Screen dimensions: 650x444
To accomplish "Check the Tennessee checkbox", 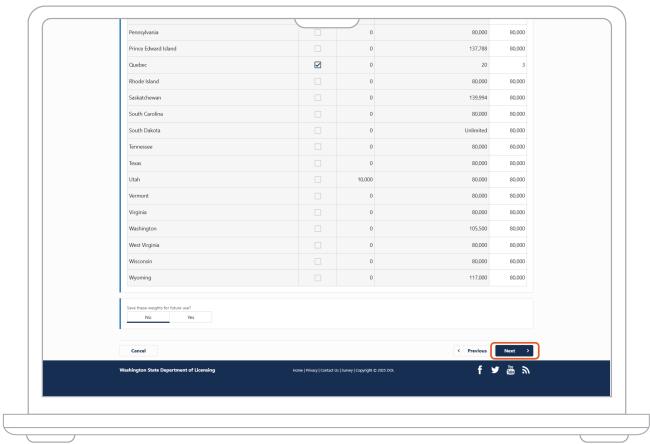I will (318, 147).
